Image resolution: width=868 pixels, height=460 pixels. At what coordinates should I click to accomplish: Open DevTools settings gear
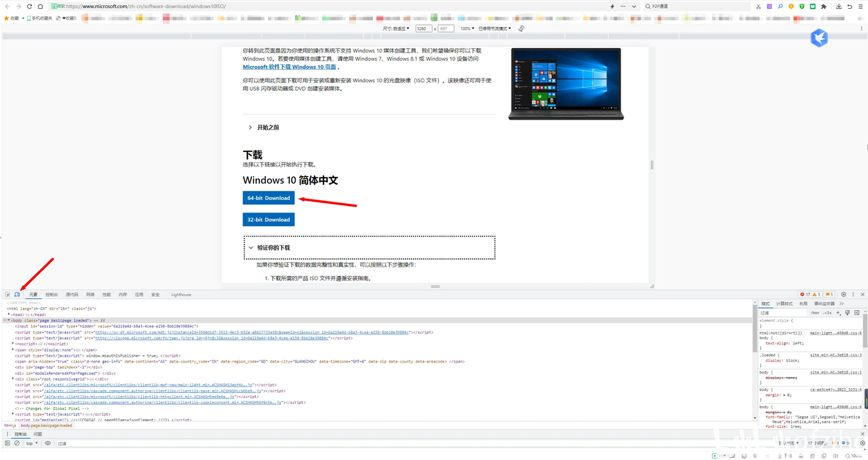pos(844,295)
